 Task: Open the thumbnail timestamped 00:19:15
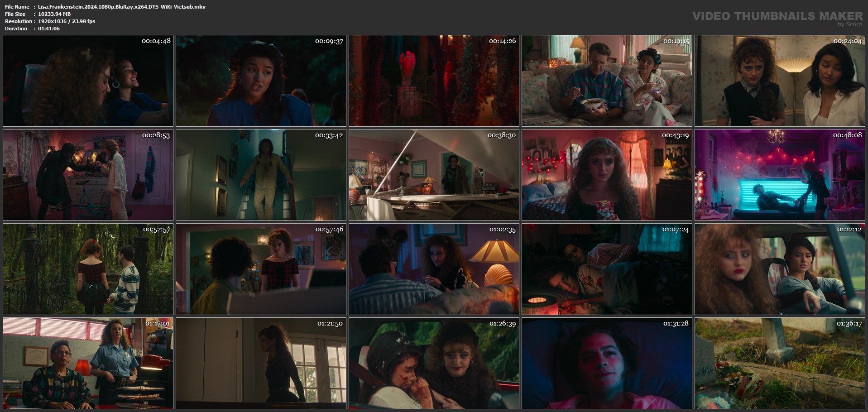(607, 81)
